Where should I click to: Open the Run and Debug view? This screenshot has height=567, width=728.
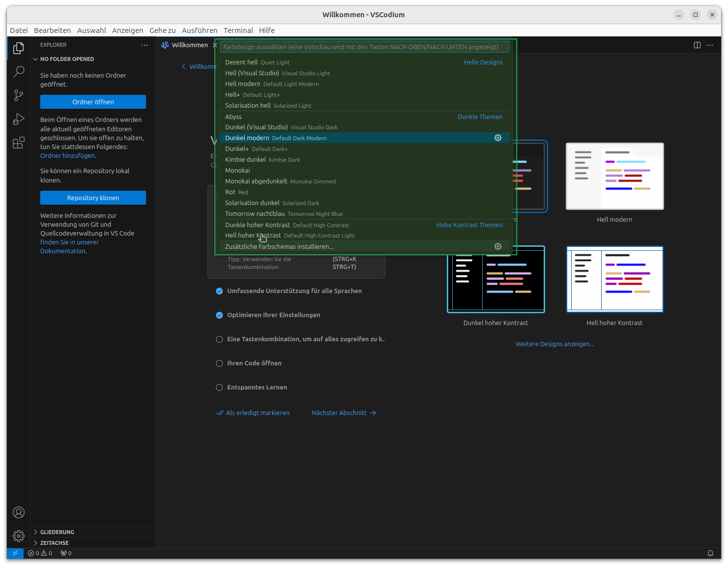[18, 119]
